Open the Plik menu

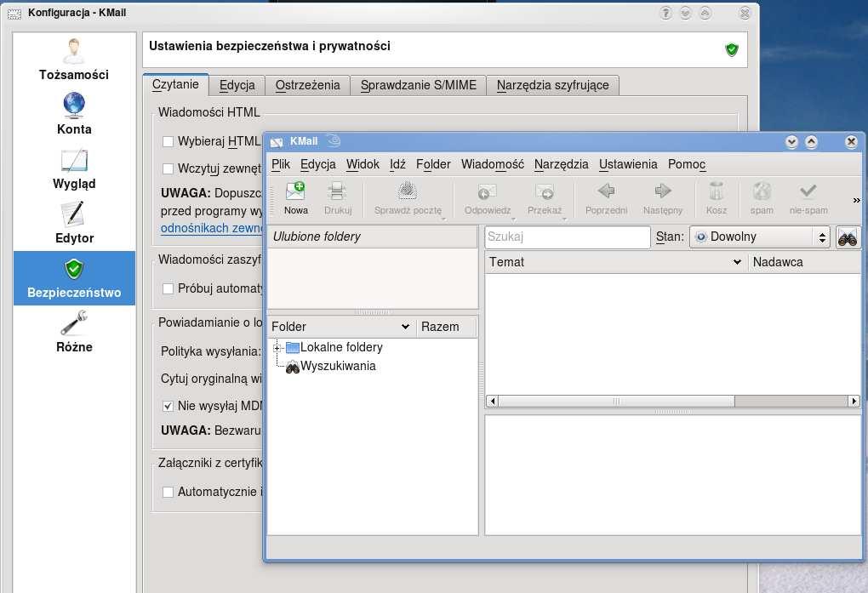[x=281, y=164]
